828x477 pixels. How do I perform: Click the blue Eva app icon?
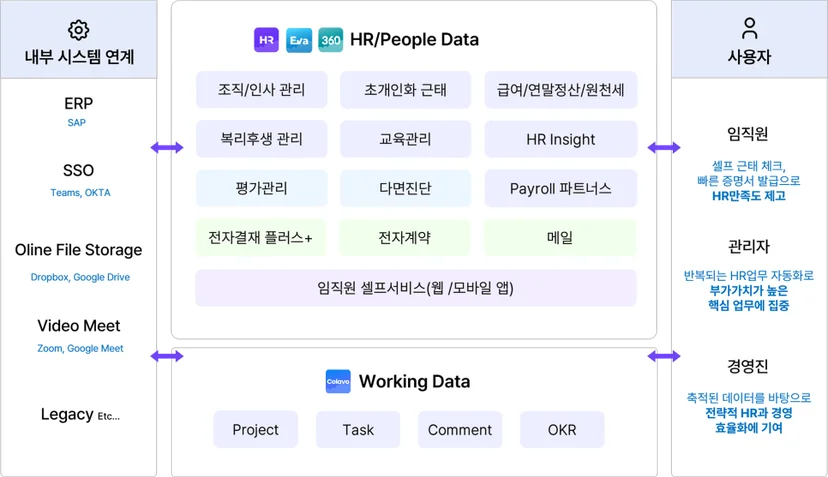pyautogui.click(x=299, y=40)
